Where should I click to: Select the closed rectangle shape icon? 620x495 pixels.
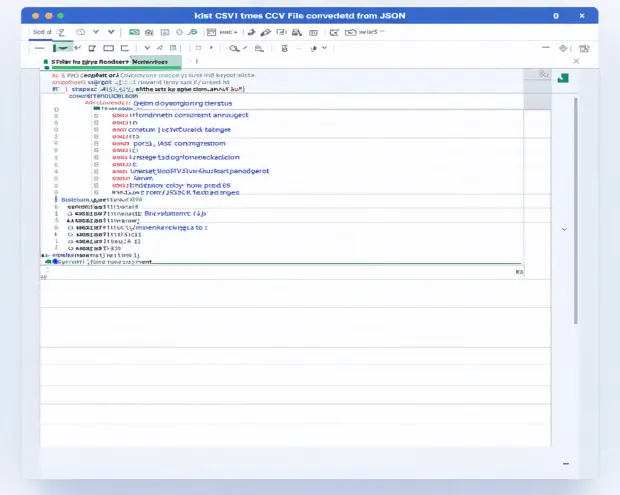(x=108, y=48)
